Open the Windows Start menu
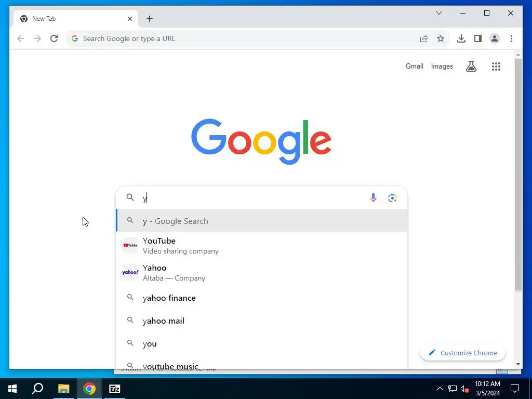 [12, 389]
